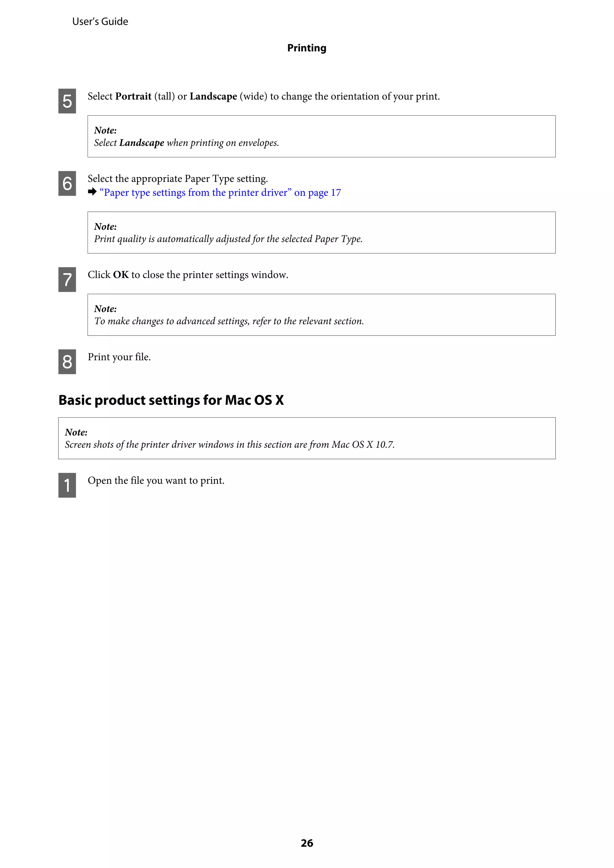The width and height of the screenshot is (614, 868).
Task: Click the step 5 number icon
Action: 67,101
